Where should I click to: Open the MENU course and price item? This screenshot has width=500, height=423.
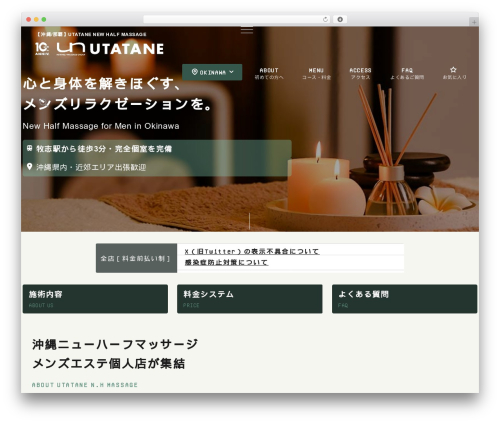tap(316, 73)
